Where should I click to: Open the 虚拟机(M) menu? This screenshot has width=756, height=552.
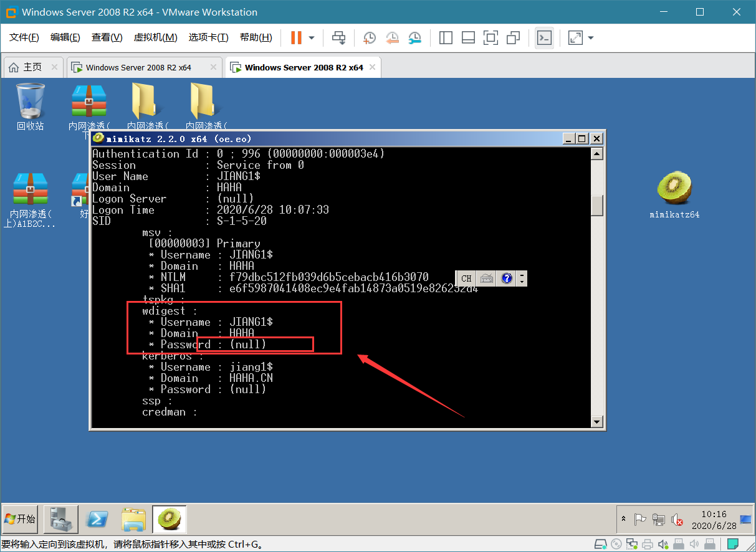155,37
